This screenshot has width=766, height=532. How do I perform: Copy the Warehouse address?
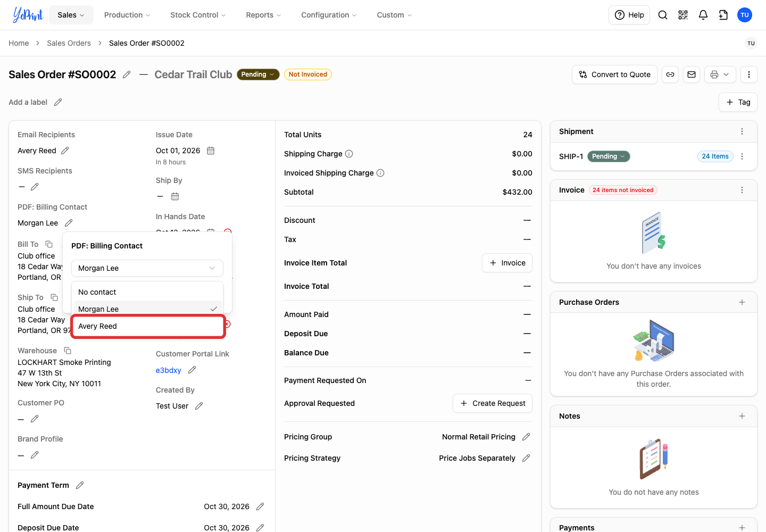click(68, 351)
